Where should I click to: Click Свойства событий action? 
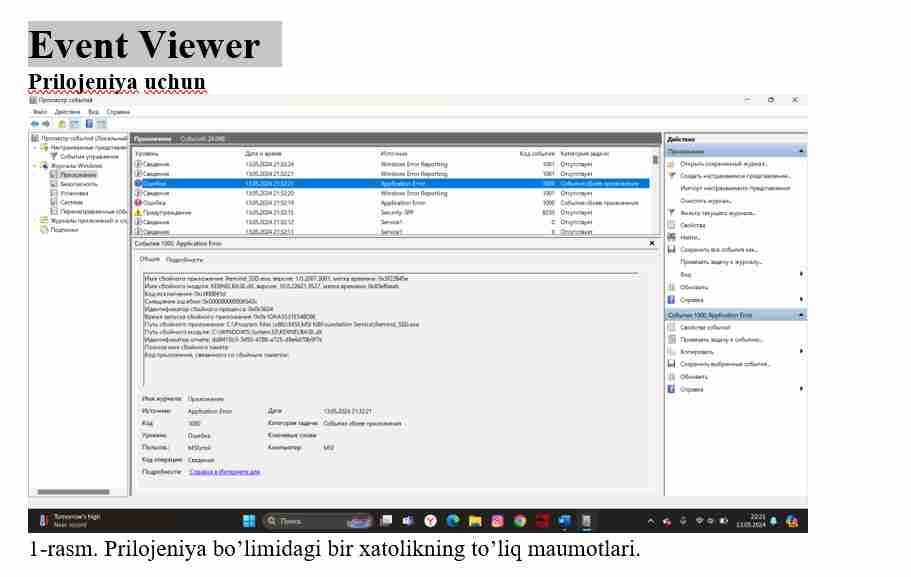[x=705, y=327]
